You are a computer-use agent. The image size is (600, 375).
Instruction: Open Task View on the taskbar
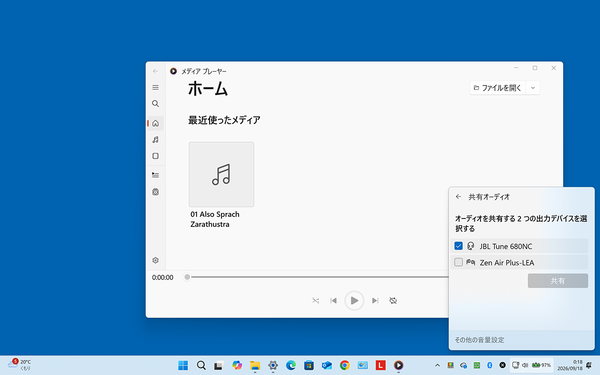pyautogui.click(x=218, y=365)
